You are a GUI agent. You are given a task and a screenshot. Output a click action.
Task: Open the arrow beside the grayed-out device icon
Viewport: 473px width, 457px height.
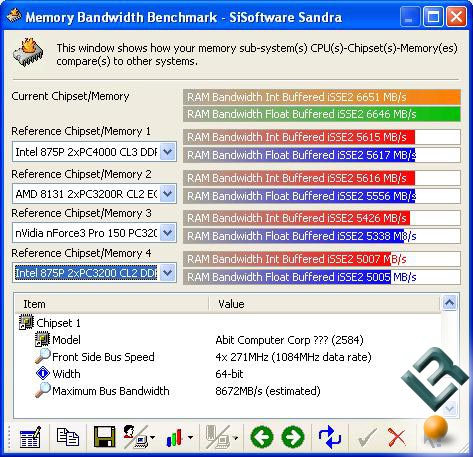235,437
